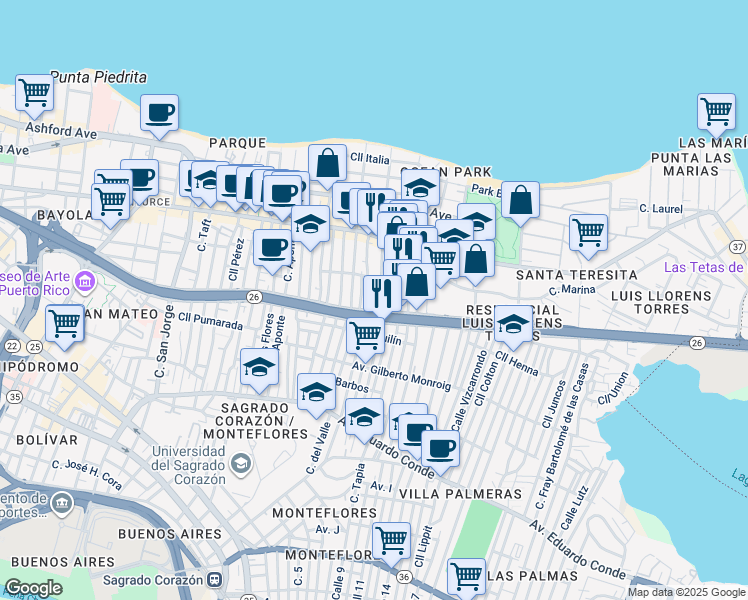Image resolution: width=748 pixels, height=600 pixels.
Task: Click the Las Tetas de place label
Action: click(704, 267)
